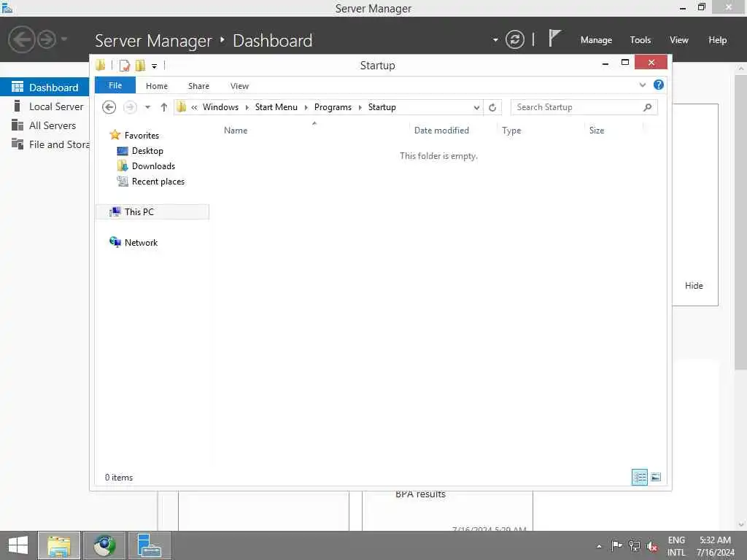
Task: Click the Start Menu breadcrumb segment
Action: pyautogui.click(x=276, y=107)
